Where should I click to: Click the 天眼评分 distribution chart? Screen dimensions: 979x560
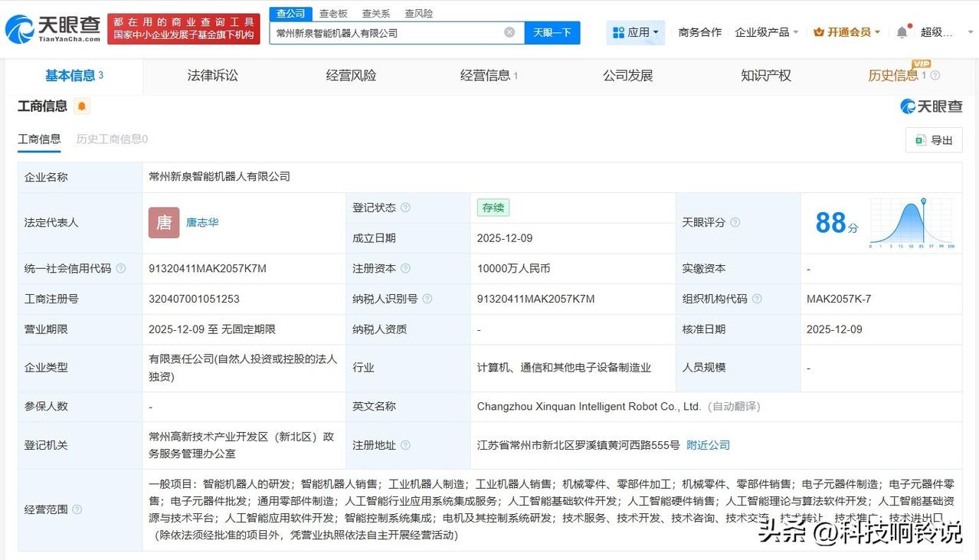(912, 223)
